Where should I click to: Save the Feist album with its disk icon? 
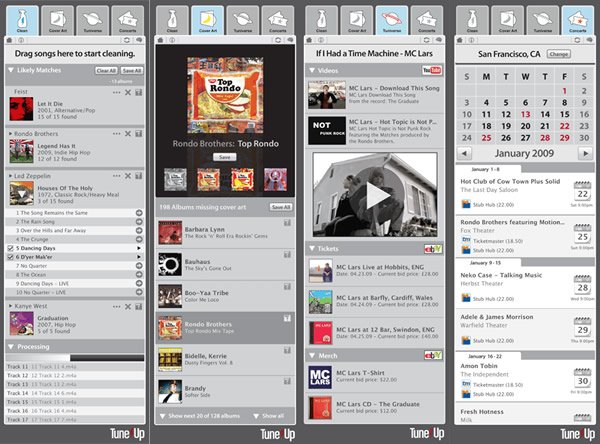point(139,92)
